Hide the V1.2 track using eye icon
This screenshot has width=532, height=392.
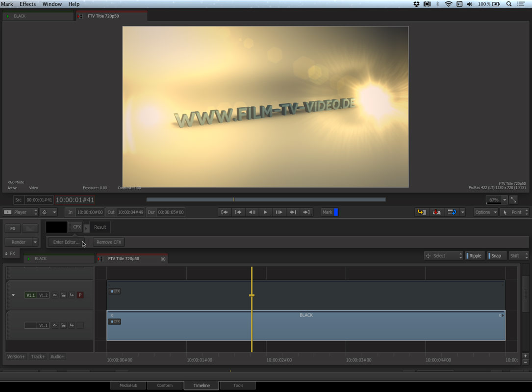(55, 295)
